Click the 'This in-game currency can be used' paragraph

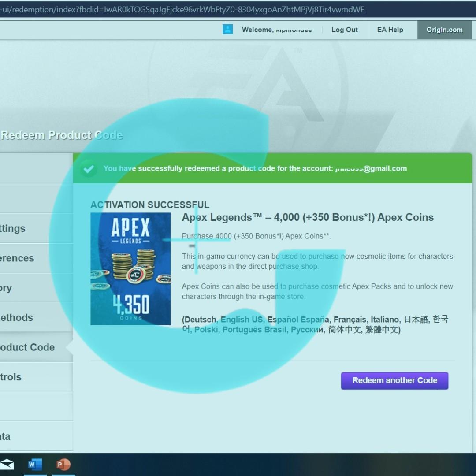[317, 261]
